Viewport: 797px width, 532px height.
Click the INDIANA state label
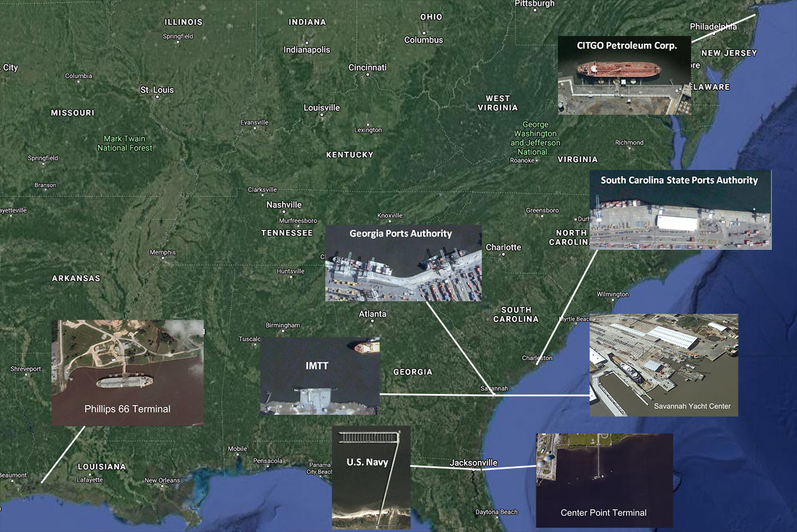click(307, 22)
